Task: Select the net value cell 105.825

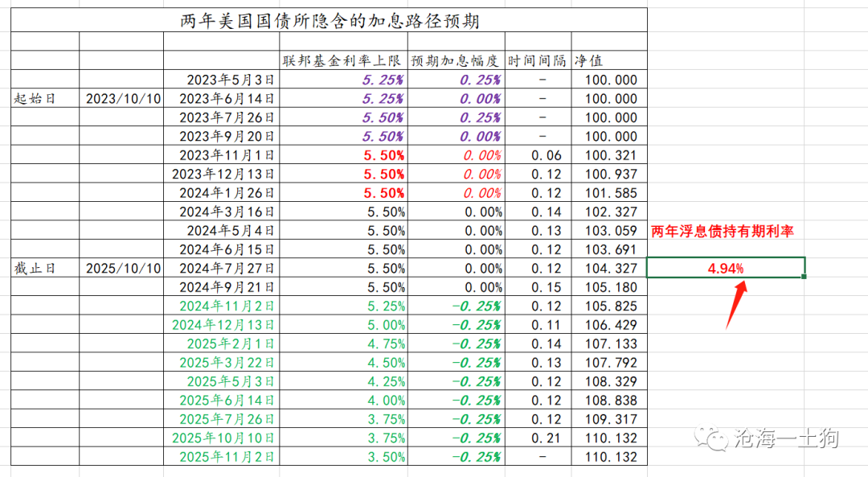Action: tap(609, 306)
